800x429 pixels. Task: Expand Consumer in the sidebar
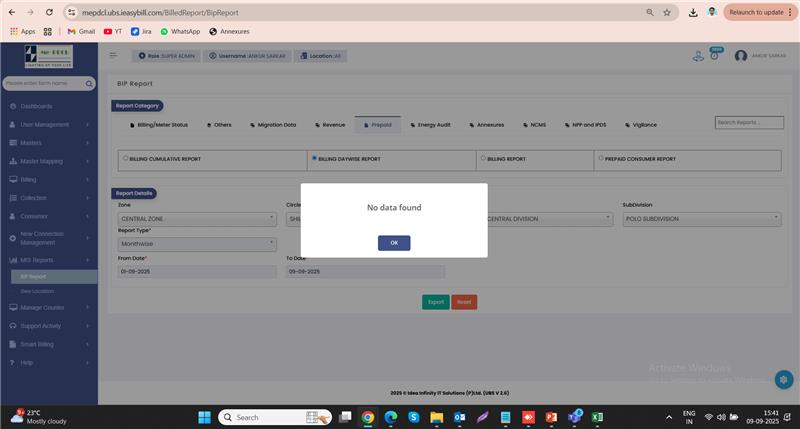tap(49, 216)
